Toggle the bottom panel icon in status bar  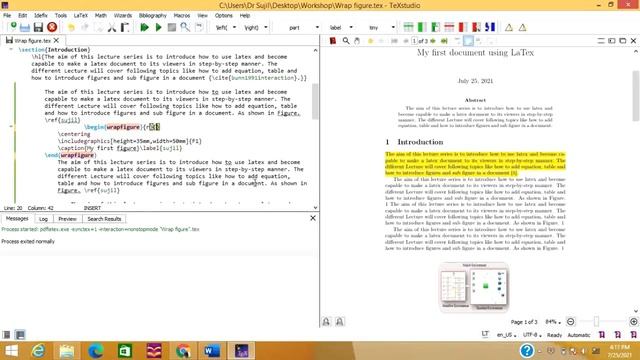tap(20, 335)
